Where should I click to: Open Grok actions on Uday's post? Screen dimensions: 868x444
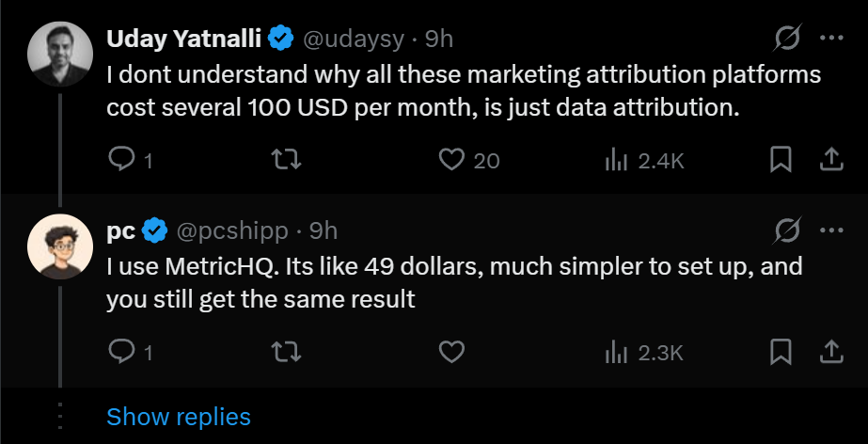tap(786, 39)
